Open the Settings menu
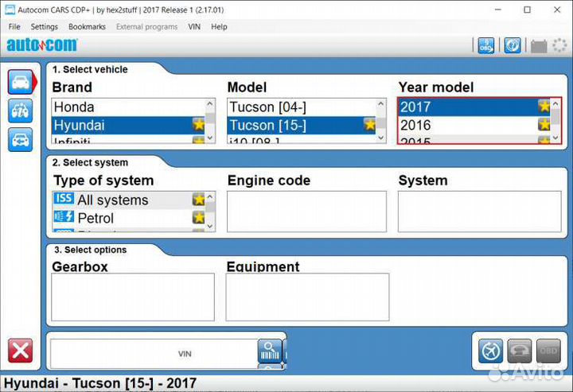This screenshot has height=392, width=573. [x=45, y=27]
